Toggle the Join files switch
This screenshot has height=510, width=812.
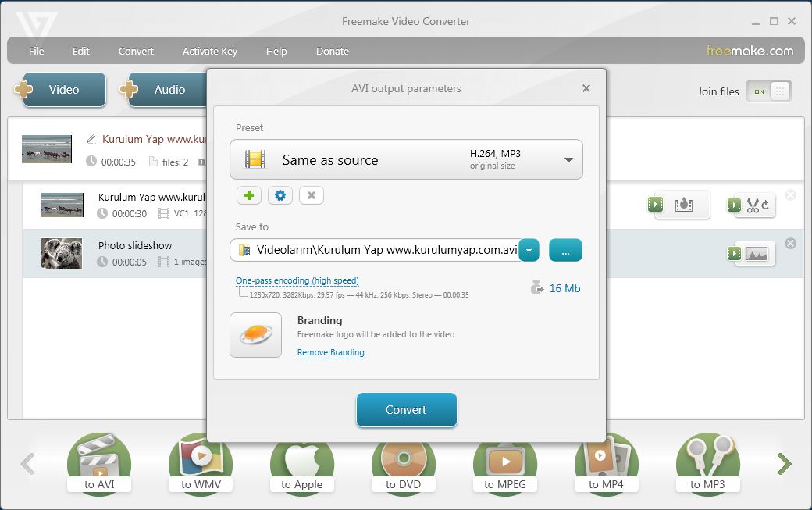(768, 91)
